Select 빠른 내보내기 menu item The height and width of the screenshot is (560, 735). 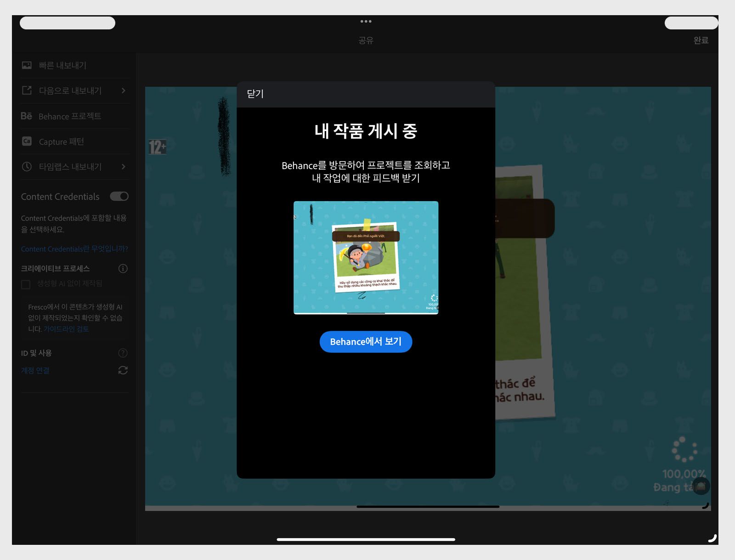(x=75, y=65)
